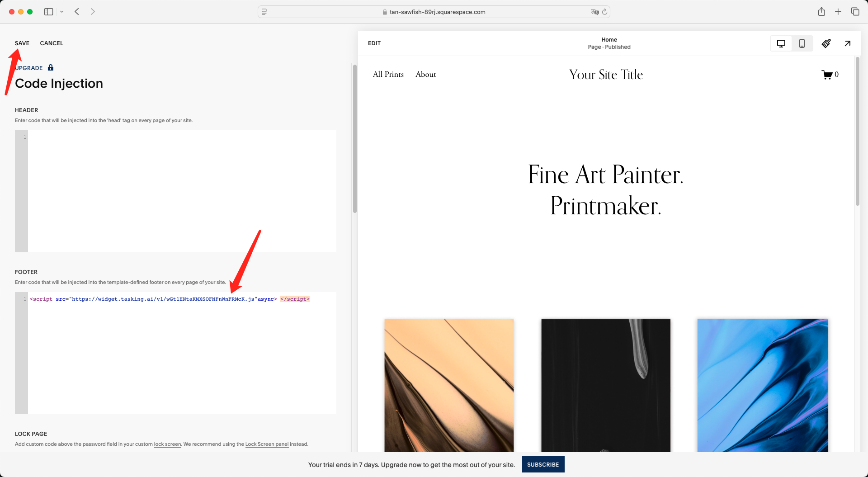Screen dimensions: 868x477
Task: Reload the page with the refresh icon
Action: click(x=605, y=12)
